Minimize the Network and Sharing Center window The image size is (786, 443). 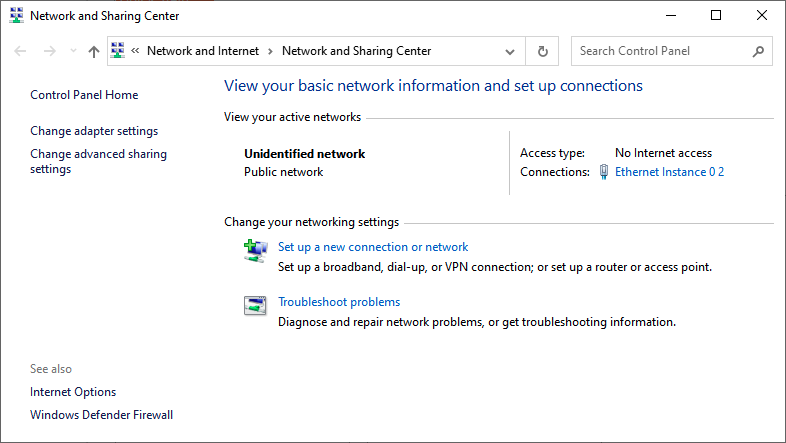[671, 16]
